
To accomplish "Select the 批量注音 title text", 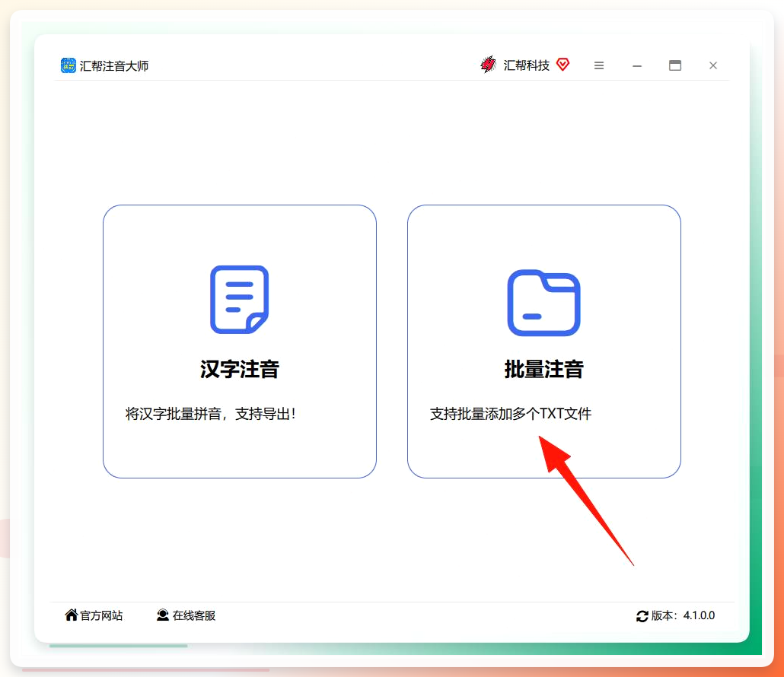I will click(544, 369).
